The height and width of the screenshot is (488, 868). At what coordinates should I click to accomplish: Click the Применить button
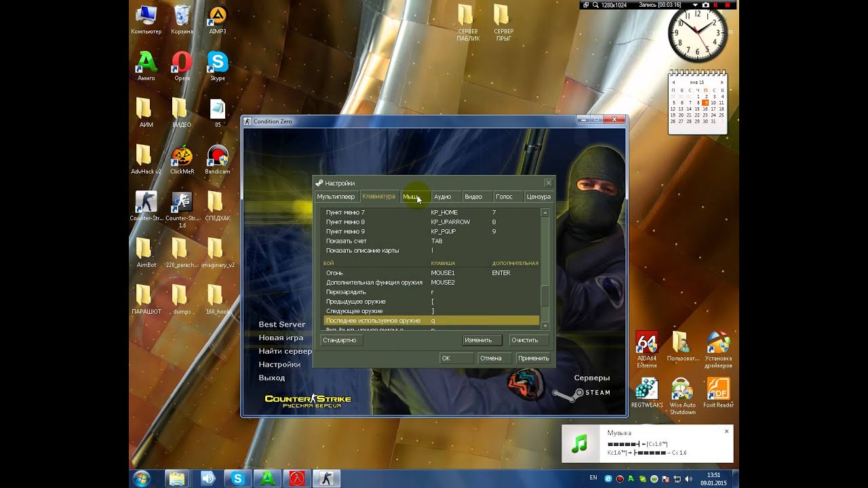[533, 358]
